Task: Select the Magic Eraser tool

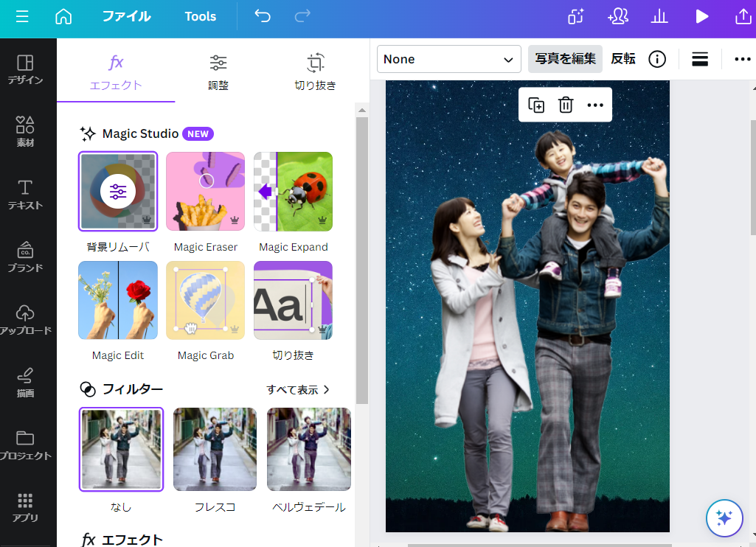Action: click(205, 192)
